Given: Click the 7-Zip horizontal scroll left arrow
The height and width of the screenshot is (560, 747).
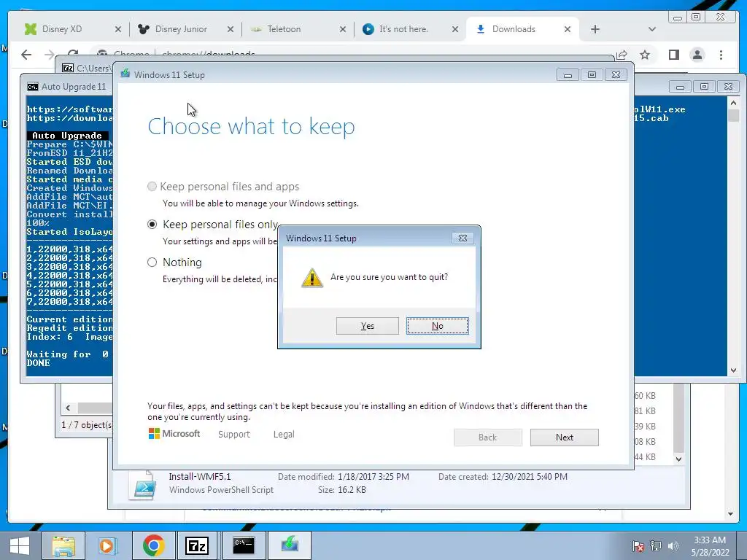Looking at the screenshot, I should [x=68, y=408].
